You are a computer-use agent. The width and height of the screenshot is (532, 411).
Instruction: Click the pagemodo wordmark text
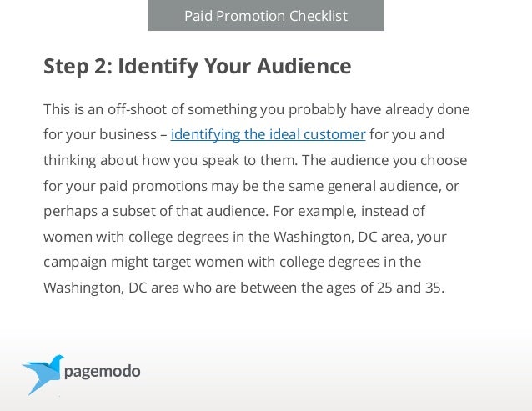102,372
